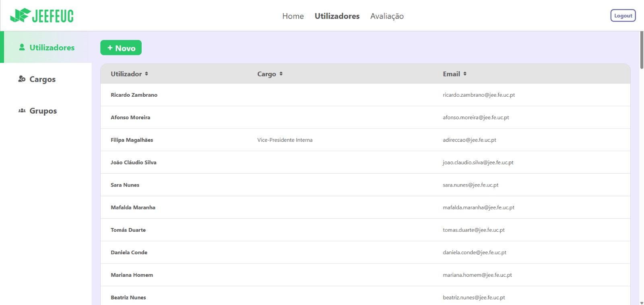This screenshot has width=644, height=305.
Task: Open the Home navigation item
Action: pos(293,16)
